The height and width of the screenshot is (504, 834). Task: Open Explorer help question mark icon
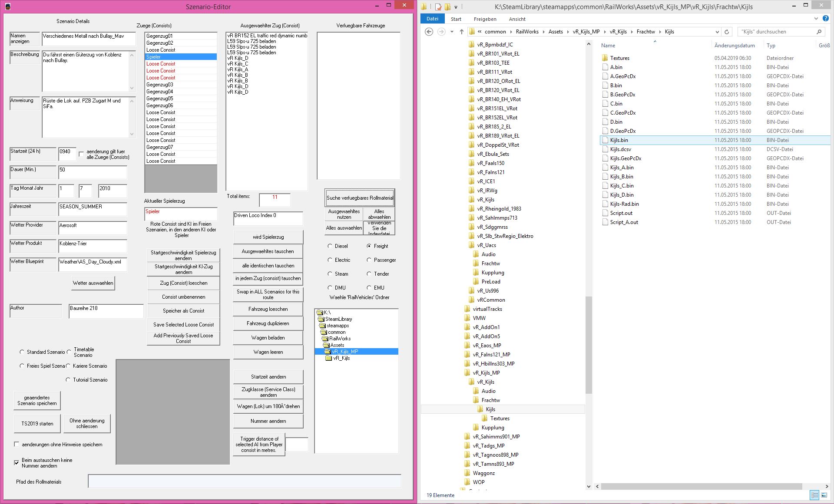(826, 19)
